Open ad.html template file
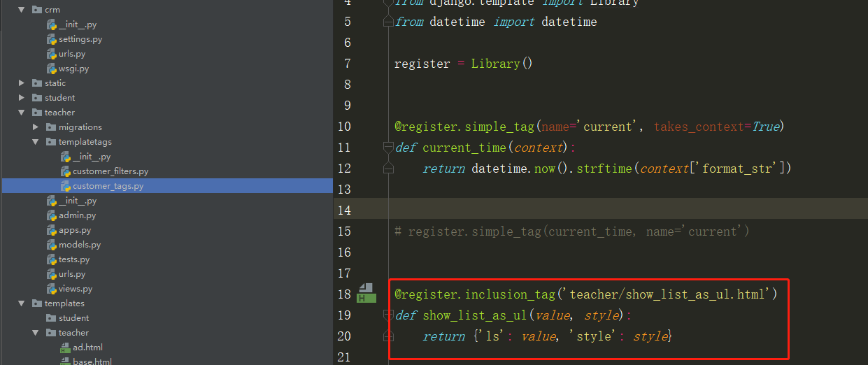 [87, 348]
